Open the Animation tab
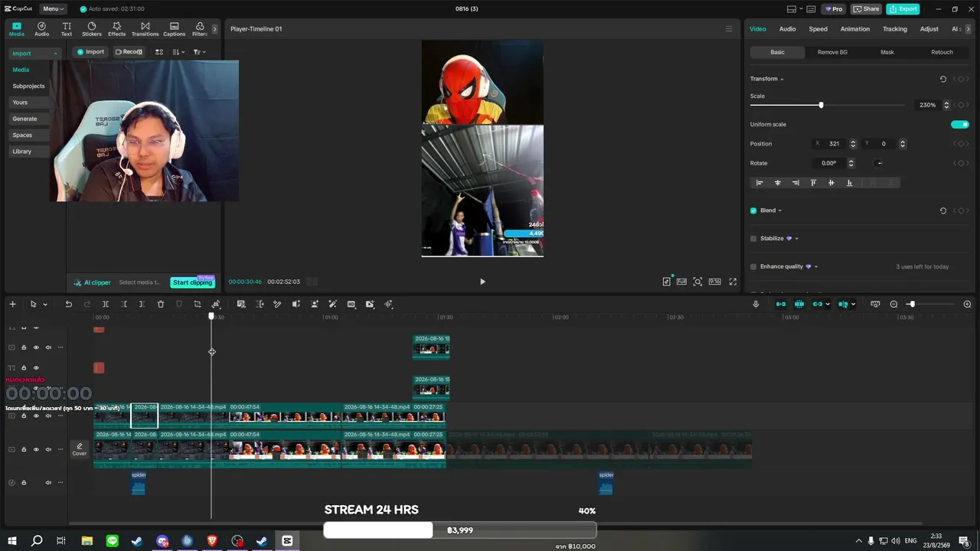 [855, 29]
